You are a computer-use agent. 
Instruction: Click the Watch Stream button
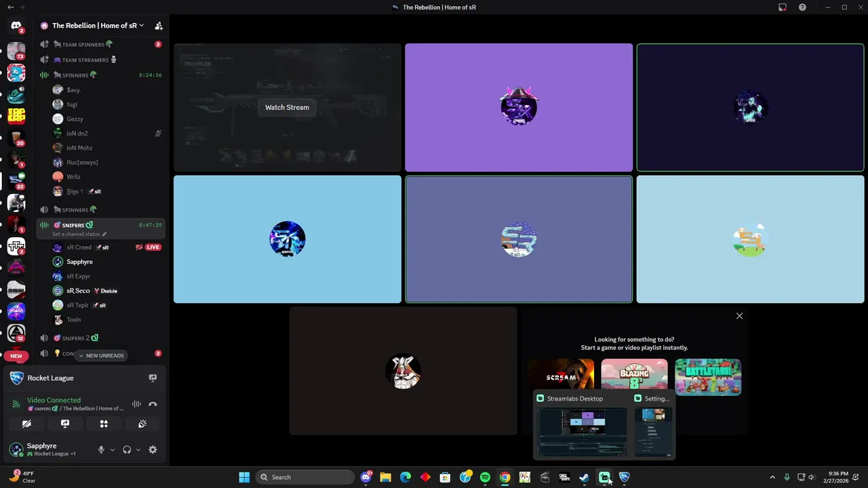(287, 107)
